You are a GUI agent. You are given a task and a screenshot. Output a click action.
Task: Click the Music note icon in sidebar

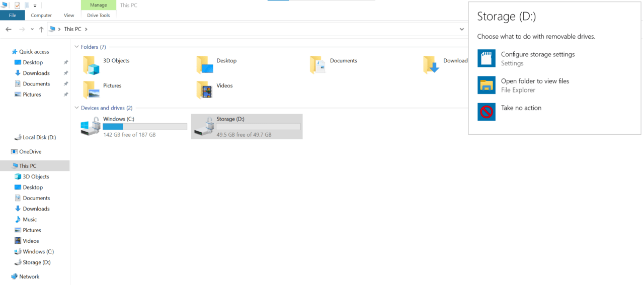point(18,220)
